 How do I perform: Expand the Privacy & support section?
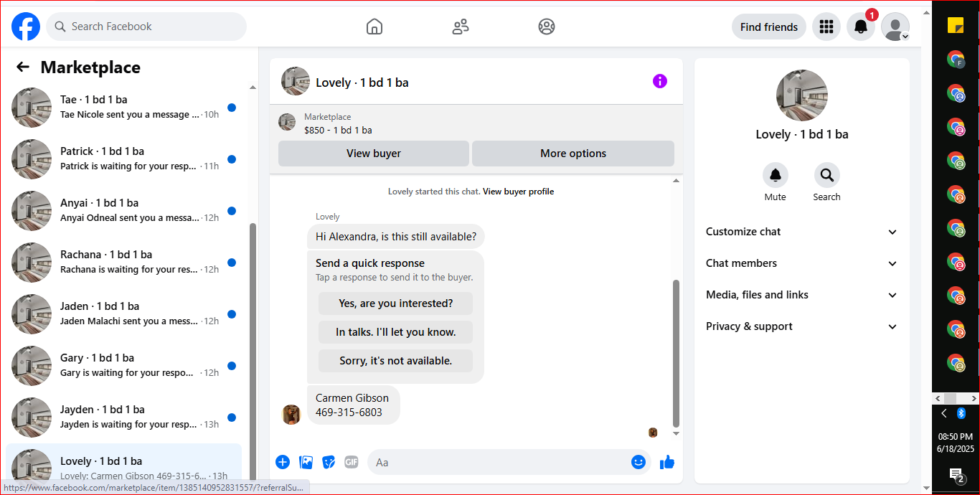[x=802, y=326]
